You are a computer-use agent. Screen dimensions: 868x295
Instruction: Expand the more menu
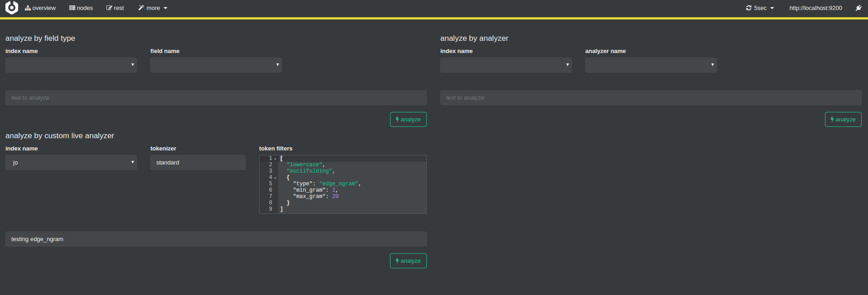[x=153, y=8]
